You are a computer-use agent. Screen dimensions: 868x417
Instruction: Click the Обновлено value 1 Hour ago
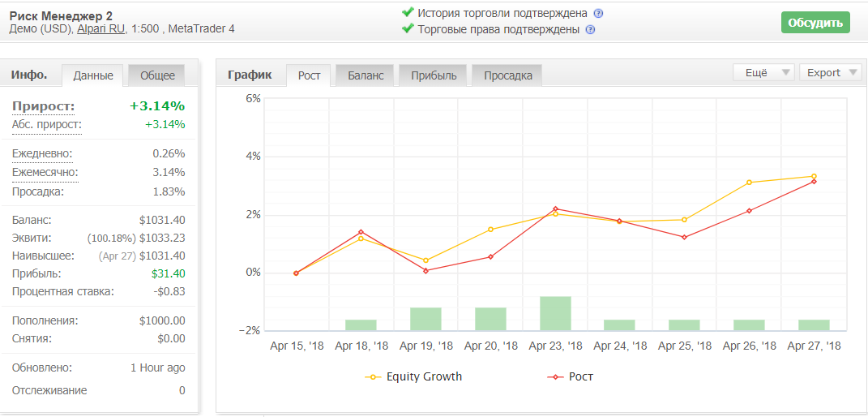[x=158, y=368]
